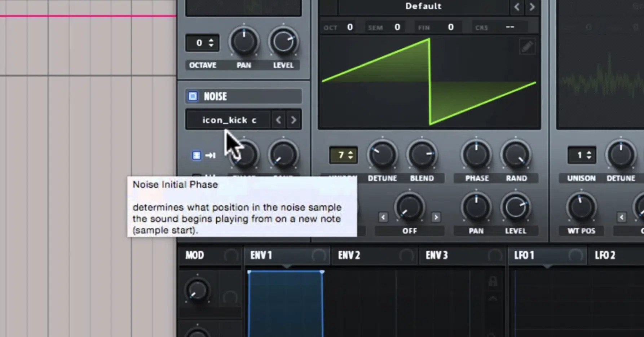Click the noise random phase knob
The image size is (644, 337).
click(x=283, y=155)
